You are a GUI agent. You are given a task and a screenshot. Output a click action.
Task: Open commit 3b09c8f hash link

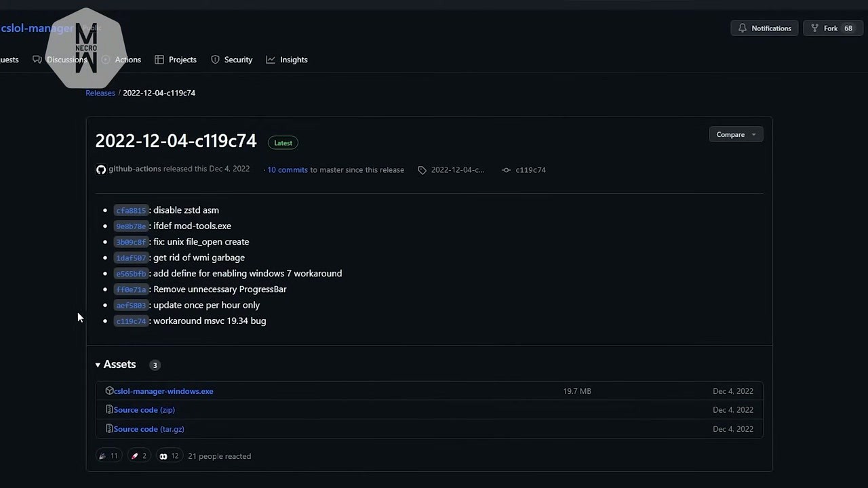pyautogui.click(x=131, y=242)
